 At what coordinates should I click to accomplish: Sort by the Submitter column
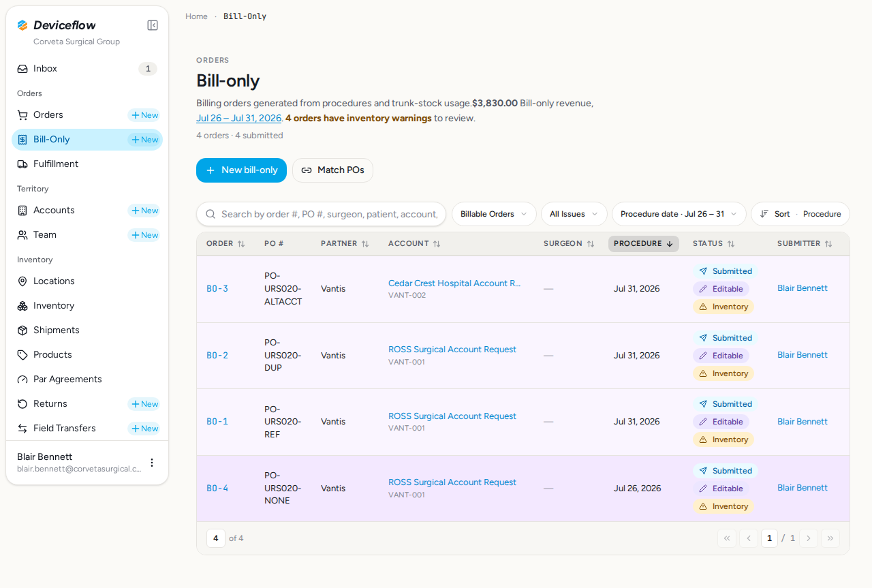[805, 244]
